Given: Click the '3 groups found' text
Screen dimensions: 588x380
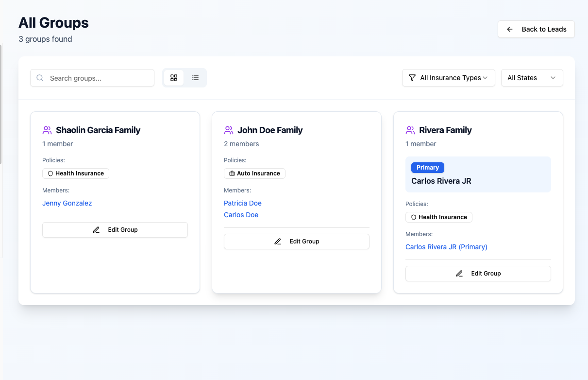Looking at the screenshot, I should [45, 39].
